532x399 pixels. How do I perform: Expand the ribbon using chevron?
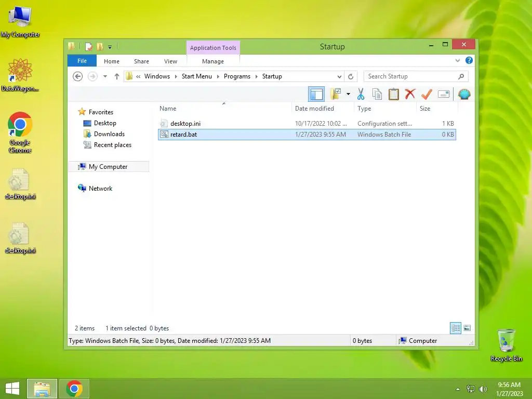(457, 60)
